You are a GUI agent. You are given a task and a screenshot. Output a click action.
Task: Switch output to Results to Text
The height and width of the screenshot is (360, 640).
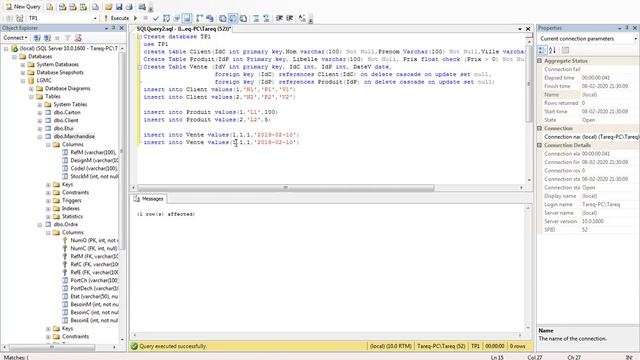pos(222,18)
